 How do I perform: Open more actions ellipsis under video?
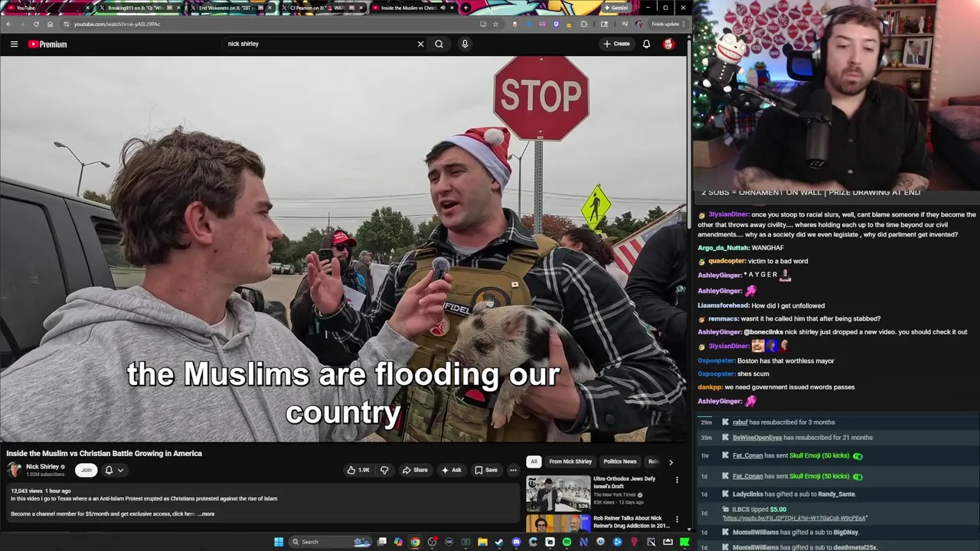coord(513,470)
